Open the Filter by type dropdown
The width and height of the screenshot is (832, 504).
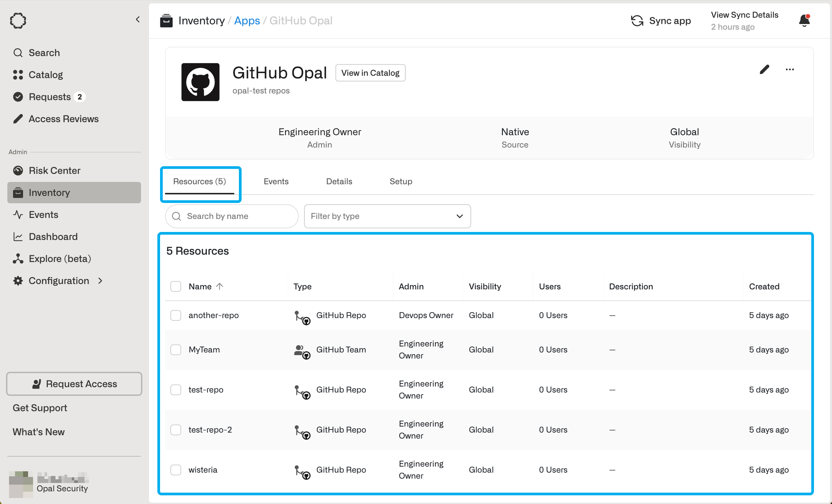click(x=387, y=216)
